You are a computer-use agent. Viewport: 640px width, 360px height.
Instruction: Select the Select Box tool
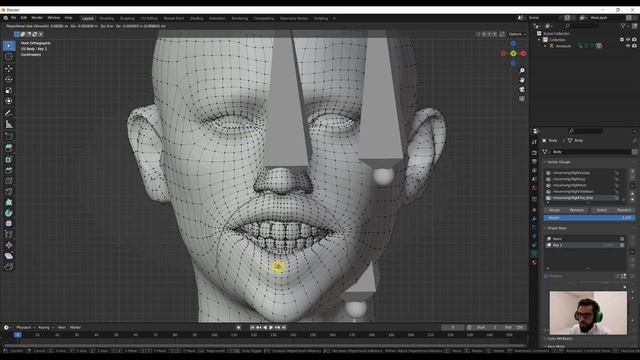tap(9, 46)
